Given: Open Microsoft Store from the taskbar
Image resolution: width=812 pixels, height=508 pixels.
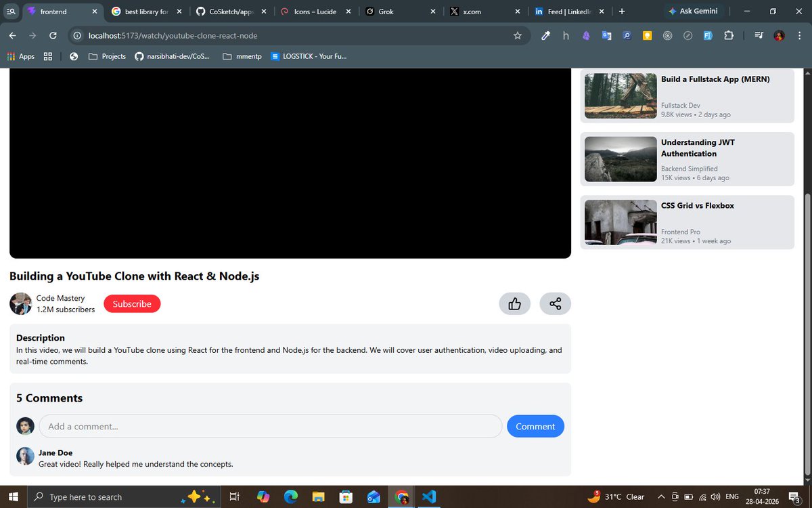Looking at the screenshot, I should click(346, 496).
